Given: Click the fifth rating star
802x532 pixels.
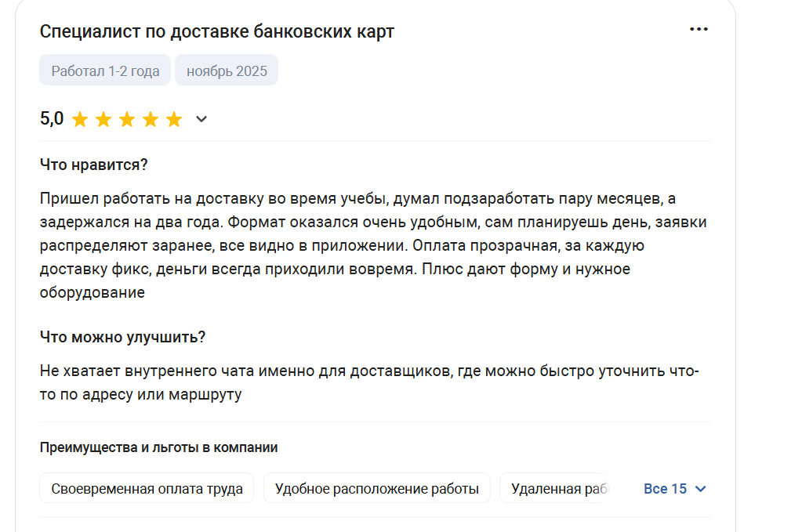Looking at the screenshot, I should pyautogui.click(x=174, y=120).
